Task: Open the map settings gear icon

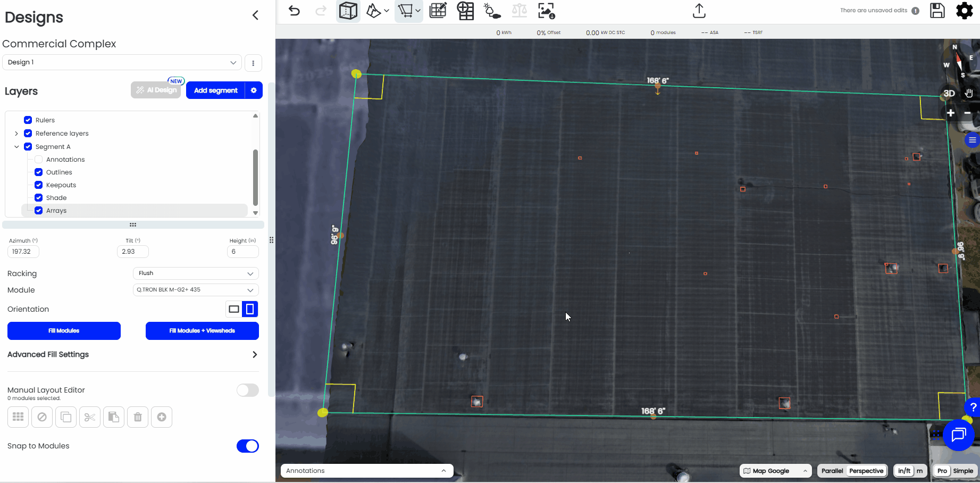Action: coord(964,11)
